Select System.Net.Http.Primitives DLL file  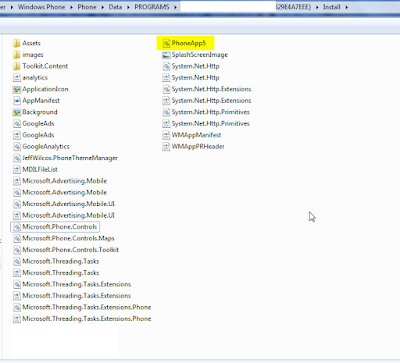pos(206,112)
